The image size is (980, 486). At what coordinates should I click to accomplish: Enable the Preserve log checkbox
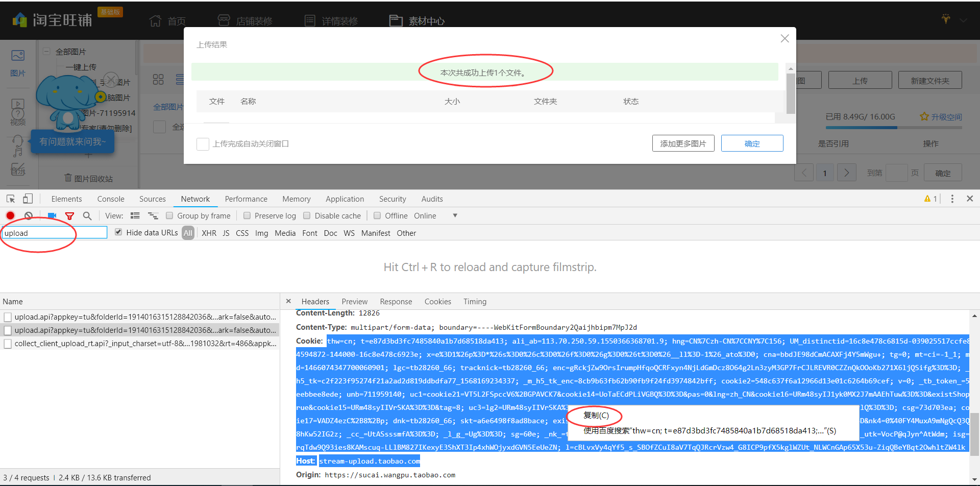[247, 215]
